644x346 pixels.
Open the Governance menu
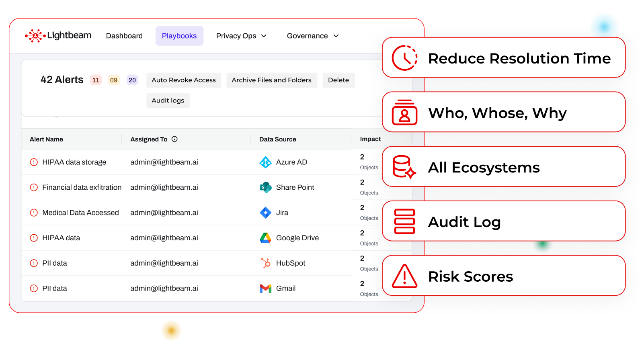313,36
